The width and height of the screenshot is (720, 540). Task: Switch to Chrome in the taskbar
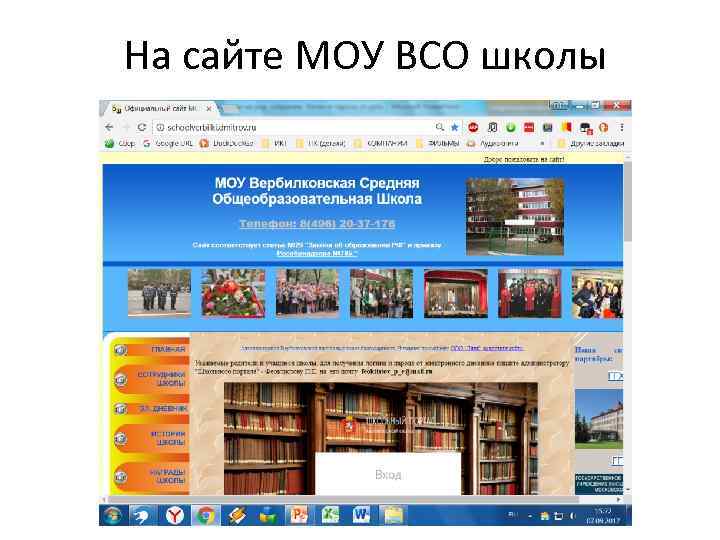point(206,515)
